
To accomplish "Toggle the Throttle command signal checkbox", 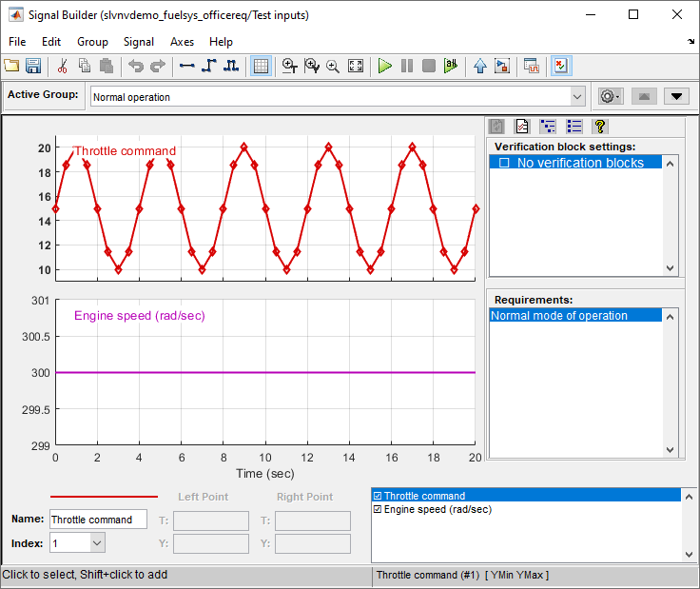I will pos(379,496).
